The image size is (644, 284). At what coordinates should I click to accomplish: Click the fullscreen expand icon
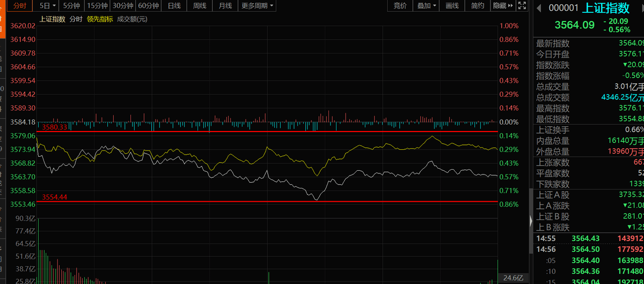coord(523,6)
